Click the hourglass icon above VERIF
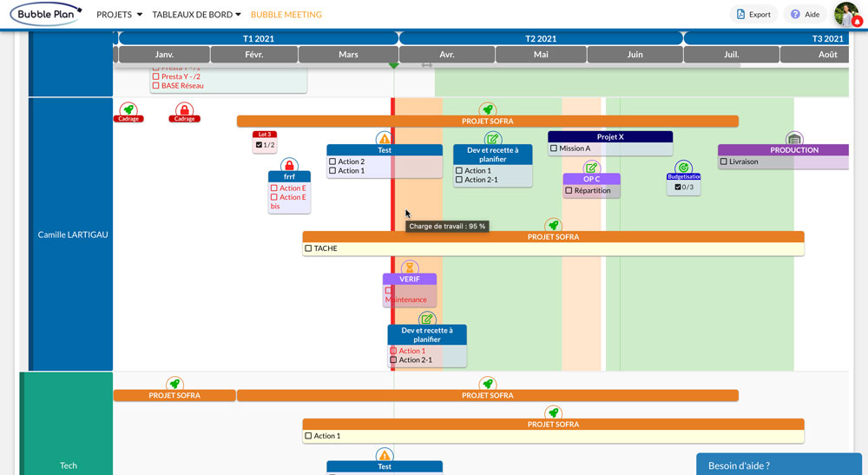 tap(409, 267)
